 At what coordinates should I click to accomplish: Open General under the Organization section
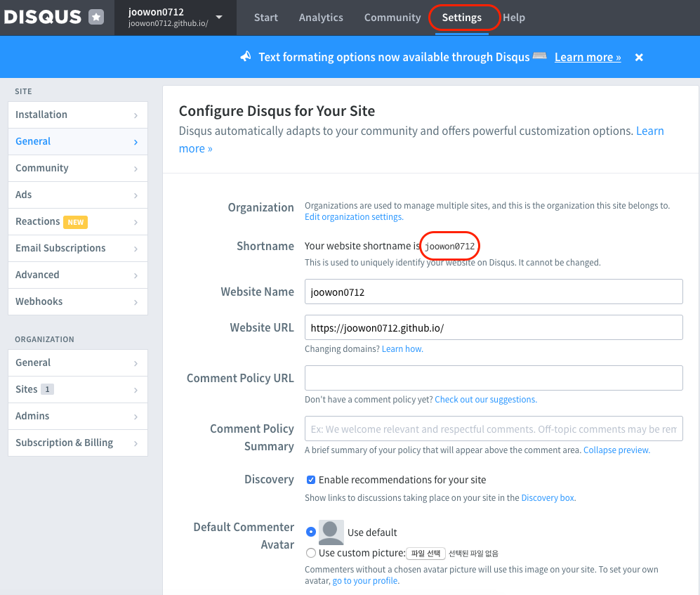[x=78, y=362]
